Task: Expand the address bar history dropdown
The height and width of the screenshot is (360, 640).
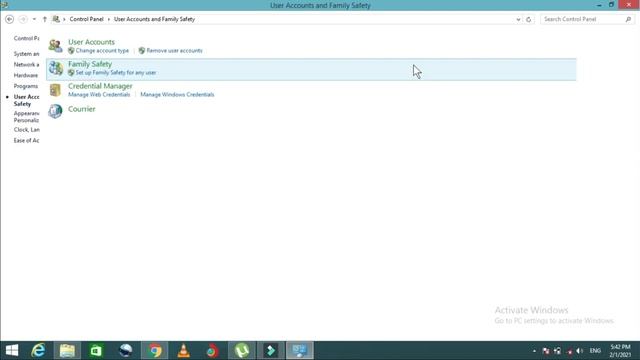Action: 518,19
